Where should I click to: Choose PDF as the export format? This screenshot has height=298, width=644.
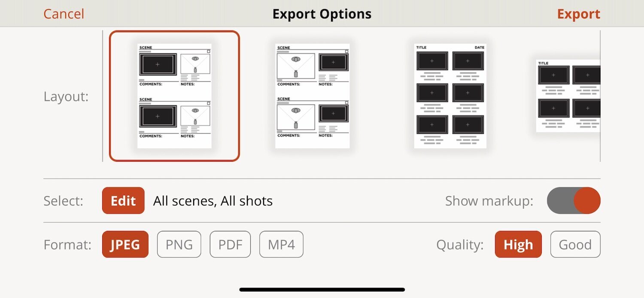230,244
